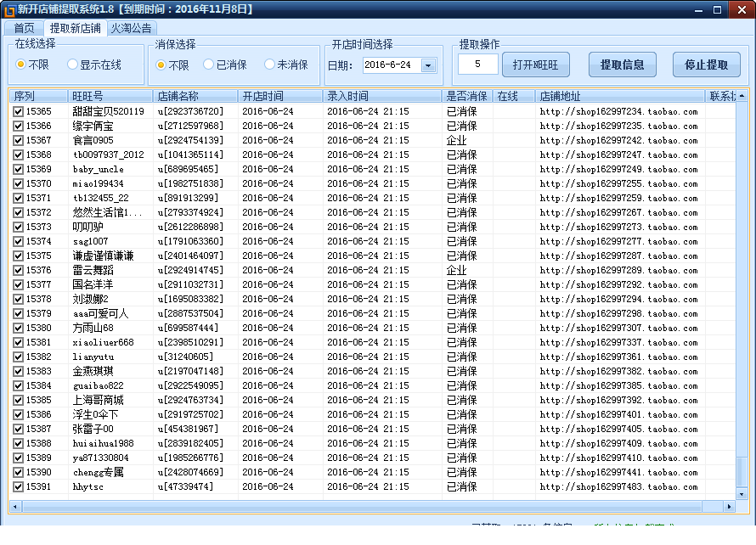This screenshot has height=545, width=756.
Task: Select the xiaoliuer668 entry
Action: tap(103, 343)
